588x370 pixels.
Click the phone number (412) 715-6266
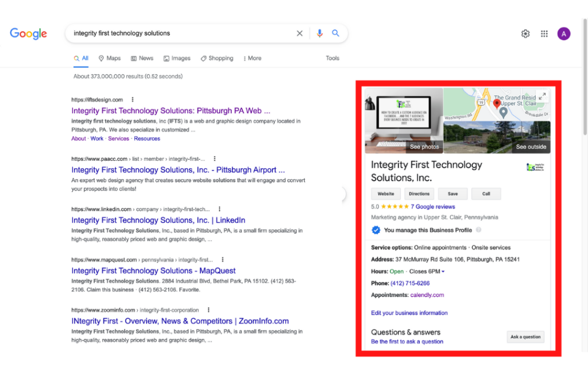(x=410, y=283)
